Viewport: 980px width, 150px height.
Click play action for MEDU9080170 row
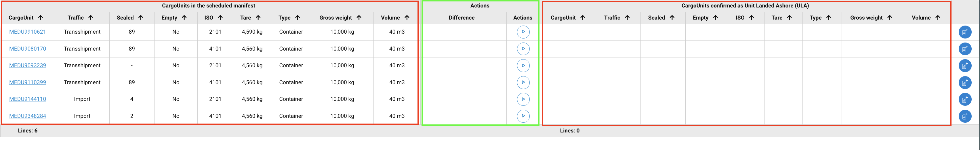point(523,49)
